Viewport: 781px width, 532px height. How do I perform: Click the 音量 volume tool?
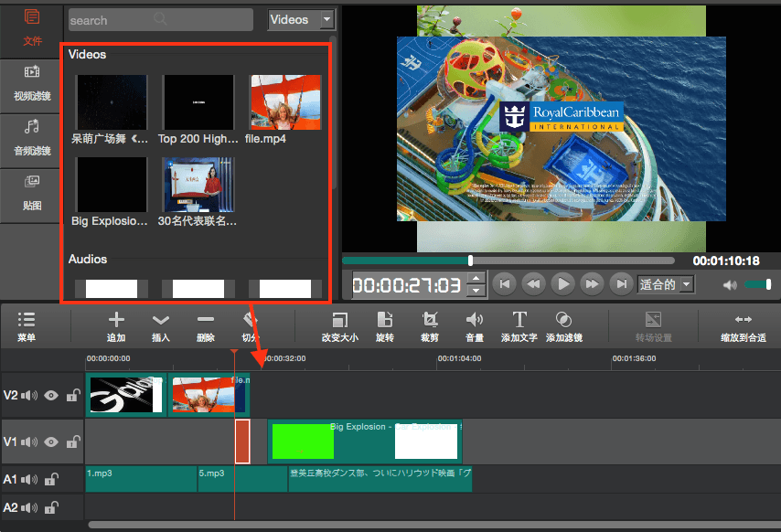point(474,326)
